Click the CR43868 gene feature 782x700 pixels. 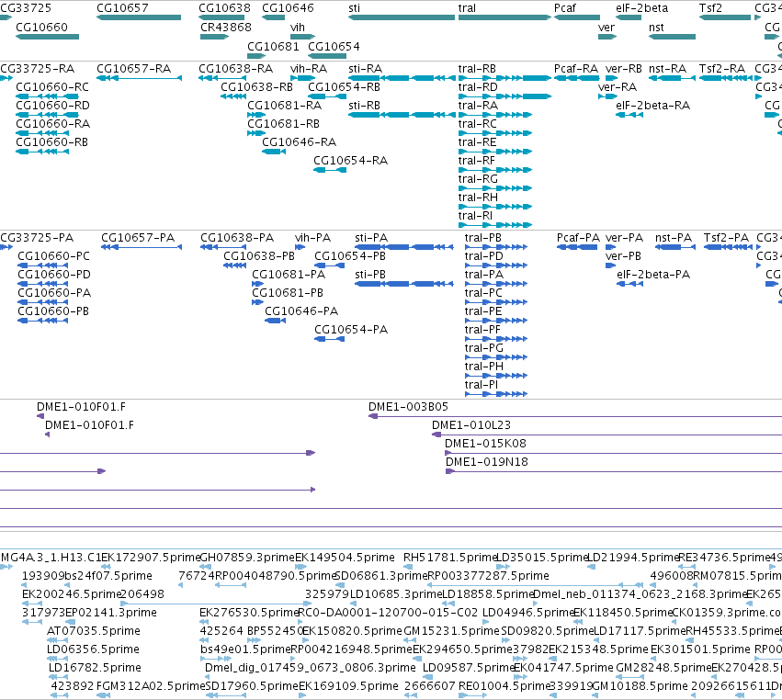[x=214, y=37]
